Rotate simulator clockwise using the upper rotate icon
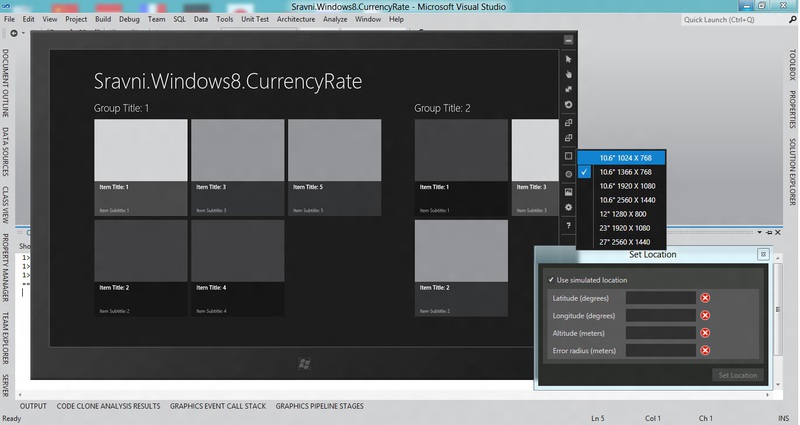This screenshot has width=800, height=425. pyautogui.click(x=568, y=122)
